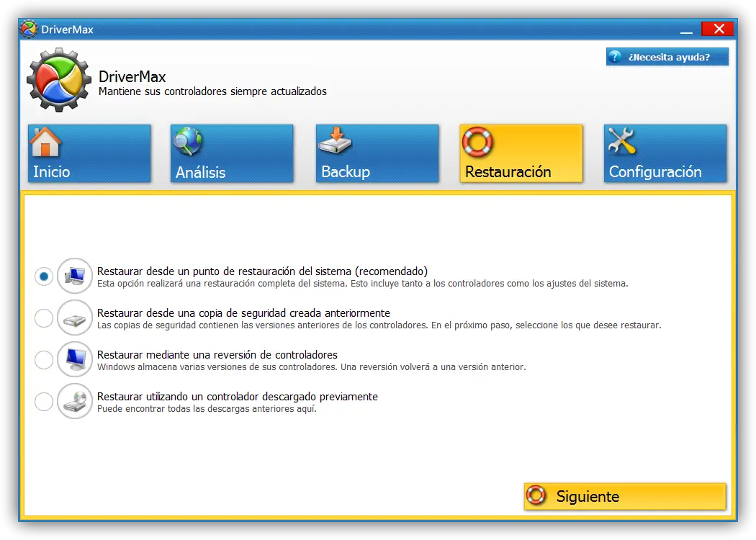Click 'Windows almacena varias versiones' description text

(x=312, y=367)
